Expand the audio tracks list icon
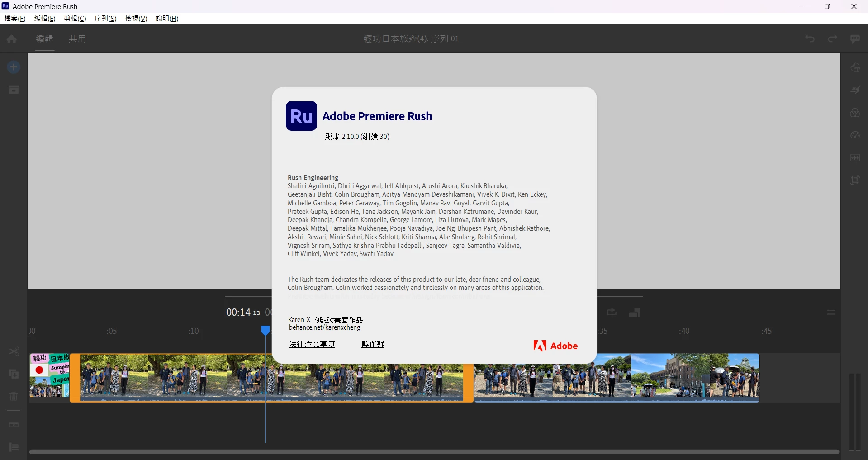This screenshot has height=460, width=868. pos(14,447)
